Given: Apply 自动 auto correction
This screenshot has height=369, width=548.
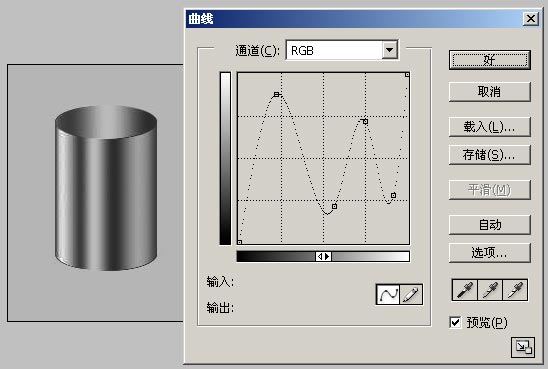Looking at the screenshot, I should 490,225.
